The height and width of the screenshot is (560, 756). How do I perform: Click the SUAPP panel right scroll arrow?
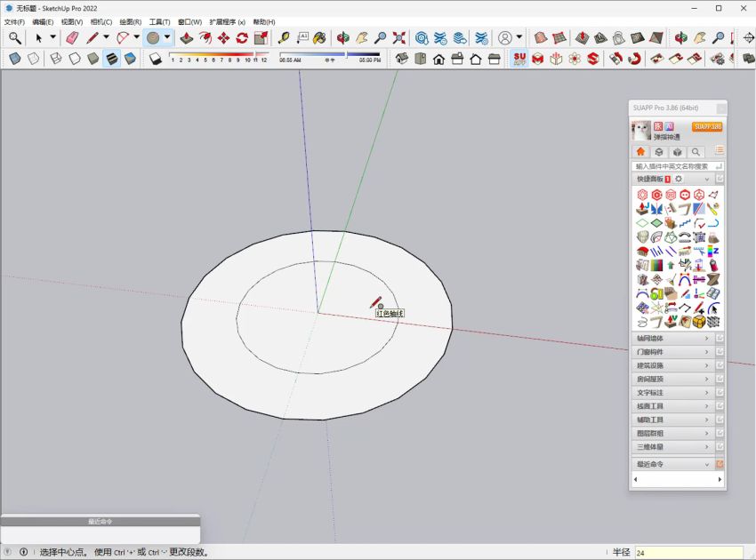tap(720, 479)
